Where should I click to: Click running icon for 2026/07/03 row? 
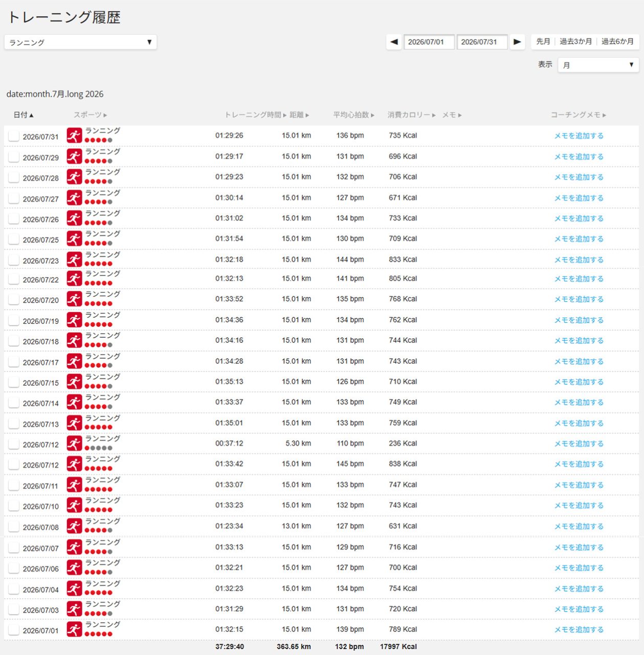(75, 609)
